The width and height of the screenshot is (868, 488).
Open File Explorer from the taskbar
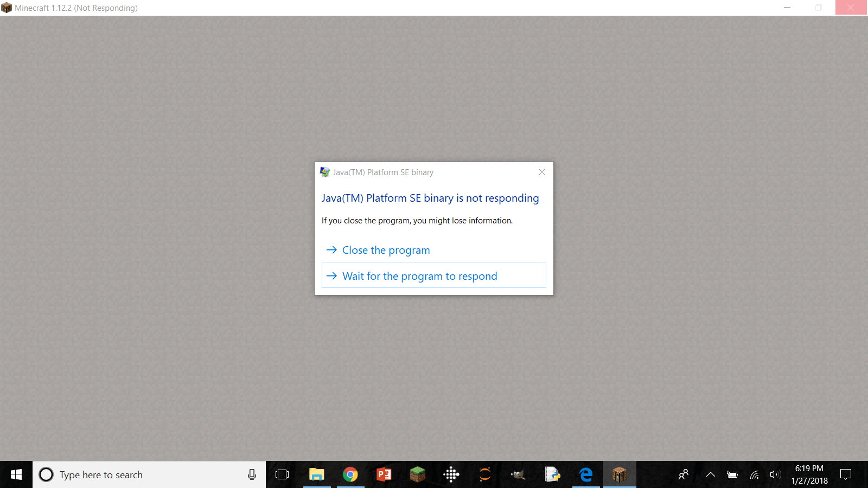click(x=316, y=474)
